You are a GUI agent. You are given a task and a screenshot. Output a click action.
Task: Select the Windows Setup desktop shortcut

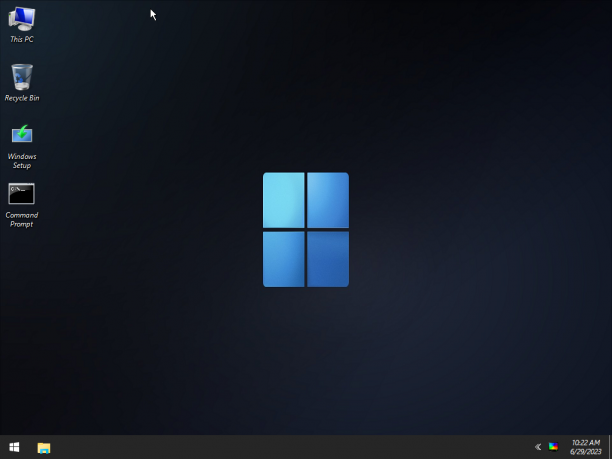(x=22, y=147)
